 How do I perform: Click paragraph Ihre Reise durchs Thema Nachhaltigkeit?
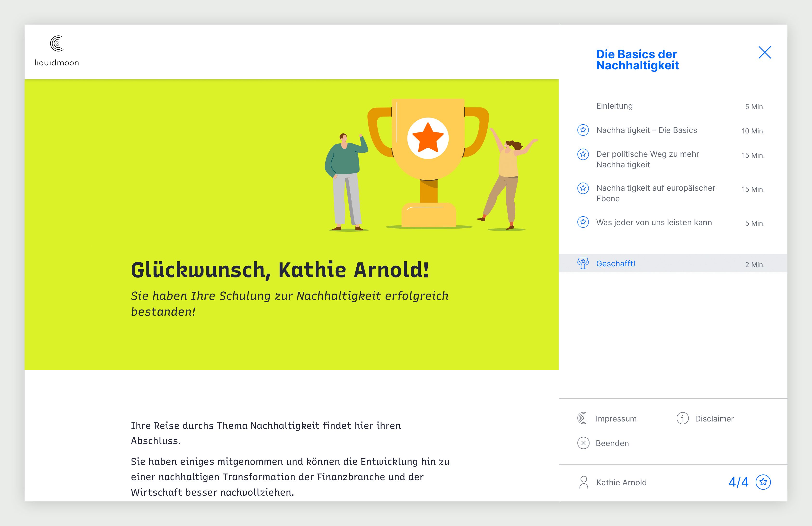(x=266, y=433)
